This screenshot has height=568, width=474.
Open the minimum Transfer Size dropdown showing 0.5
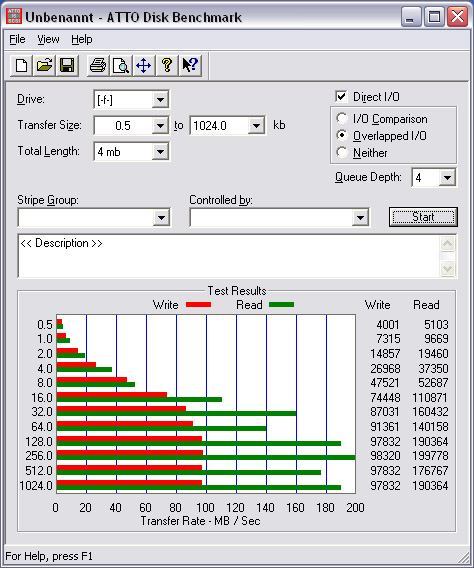160,126
